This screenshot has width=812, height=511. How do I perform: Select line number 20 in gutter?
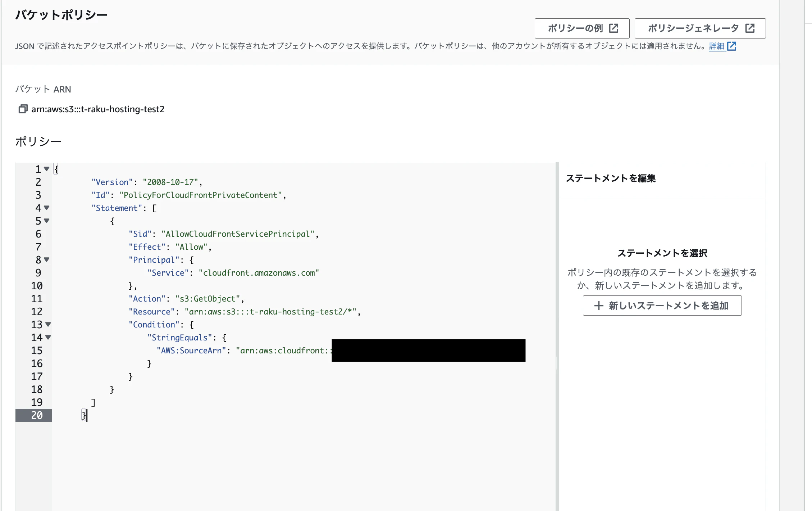[x=36, y=415]
